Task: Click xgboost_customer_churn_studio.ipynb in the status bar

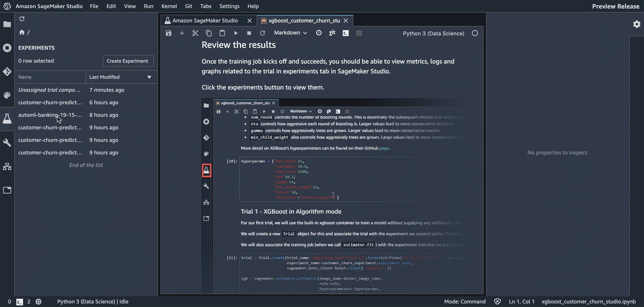Action: pyautogui.click(x=589, y=302)
